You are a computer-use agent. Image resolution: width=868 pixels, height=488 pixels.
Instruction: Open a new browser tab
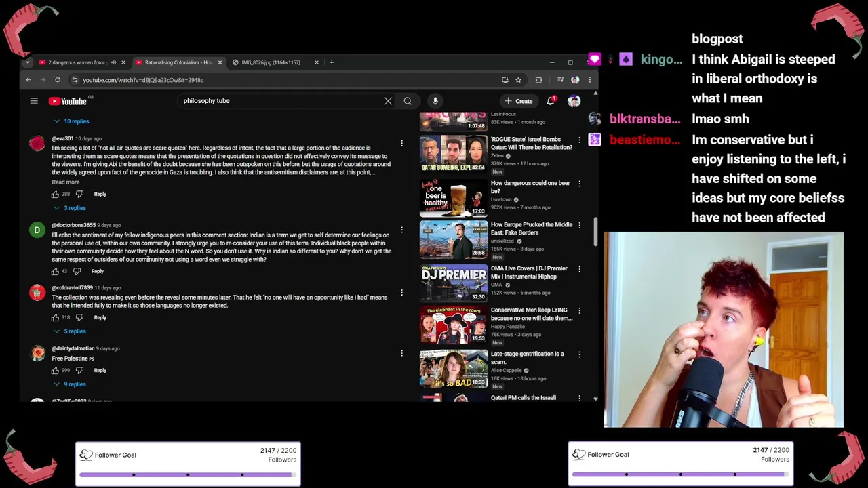(x=332, y=62)
